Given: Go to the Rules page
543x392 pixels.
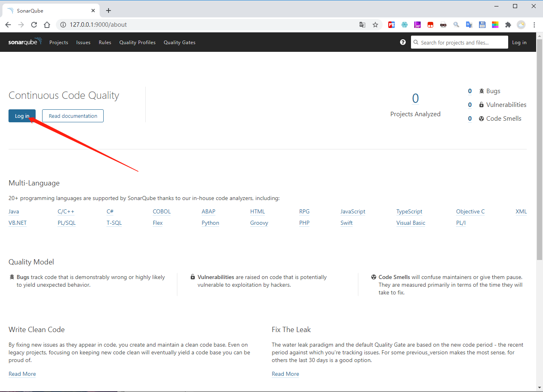Looking at the screenshot, I should tap(105, 42).
